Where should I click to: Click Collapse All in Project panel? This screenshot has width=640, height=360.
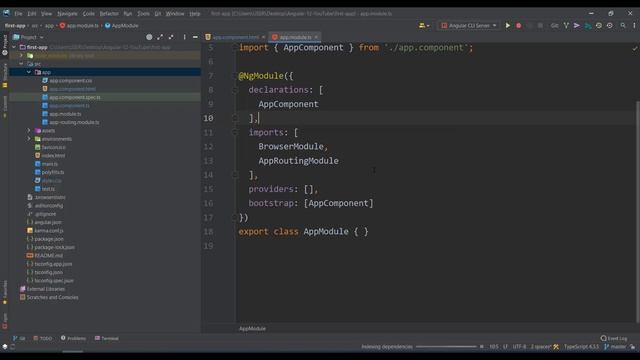coord(171,37)
